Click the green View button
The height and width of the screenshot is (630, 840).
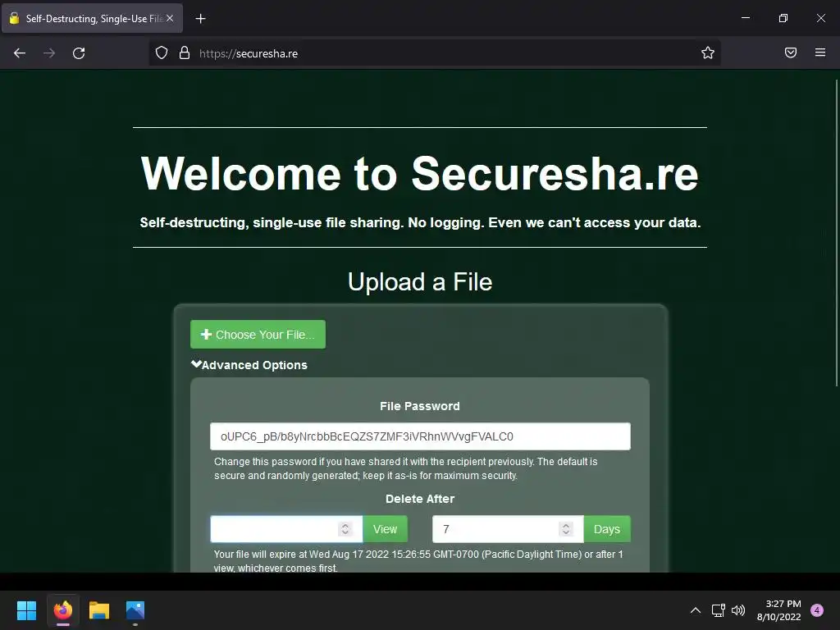tap(386, 529)
